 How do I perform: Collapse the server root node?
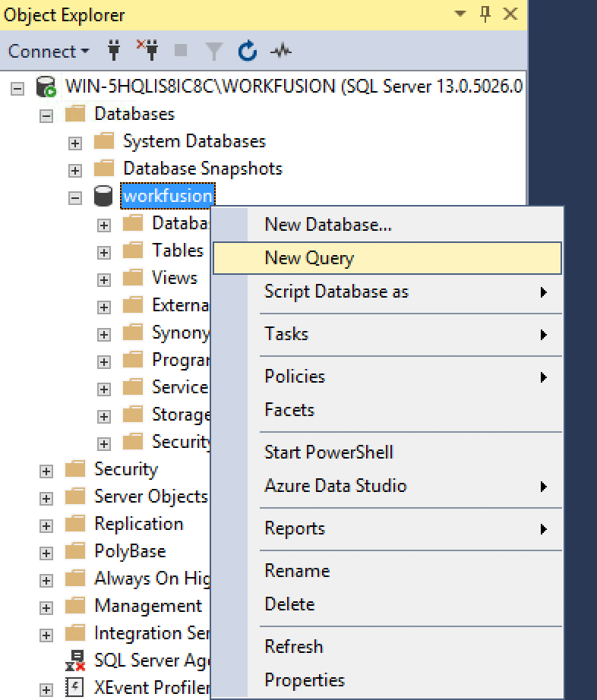[x=17, y=88]
